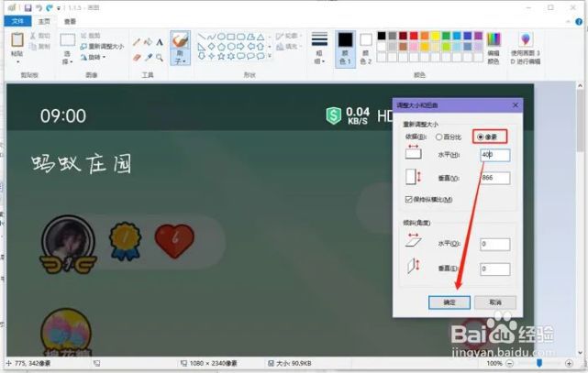Click the Cut scissors command
Viewport: 588px width, 373px height.
[39, 36]
